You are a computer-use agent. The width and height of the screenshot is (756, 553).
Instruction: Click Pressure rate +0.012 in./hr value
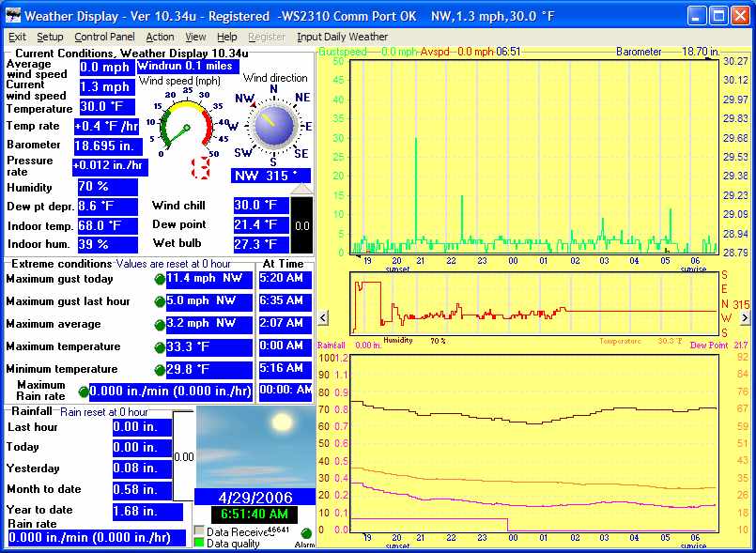coord(110,166)
